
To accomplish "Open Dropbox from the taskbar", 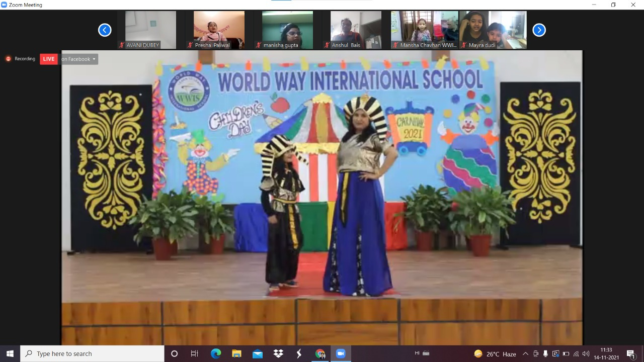I will pyautogui.click(x=278, y=353).
